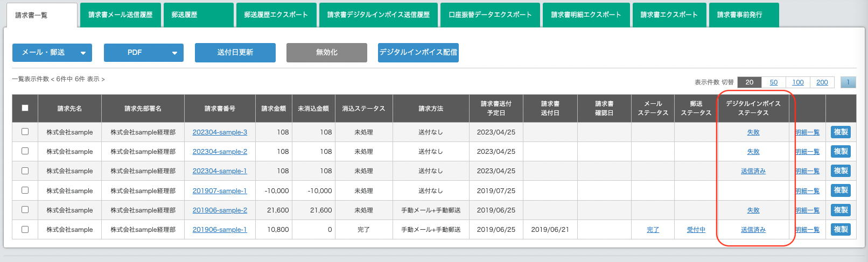Click the 送付日更新 button
The height and width of the screenshot is (262, 868).
tap(235, 53)
